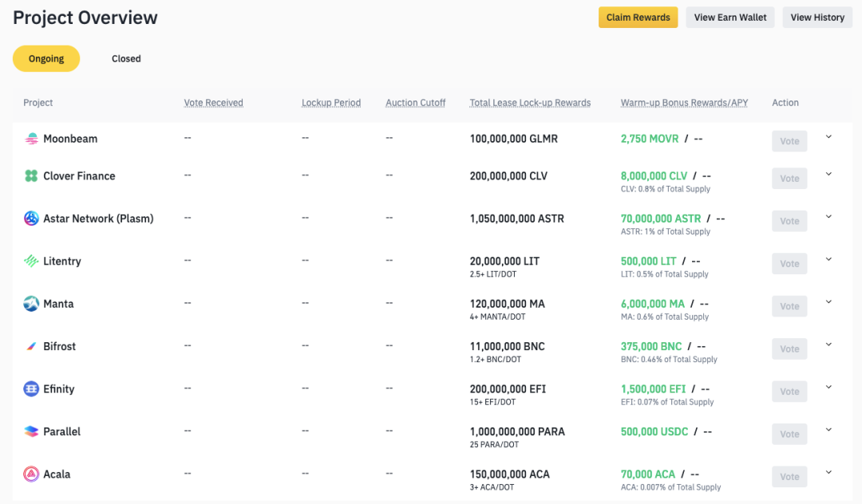The image size is (862, 504).
Task: Click the Bifrost logo icon
Action: coord(31,346)
